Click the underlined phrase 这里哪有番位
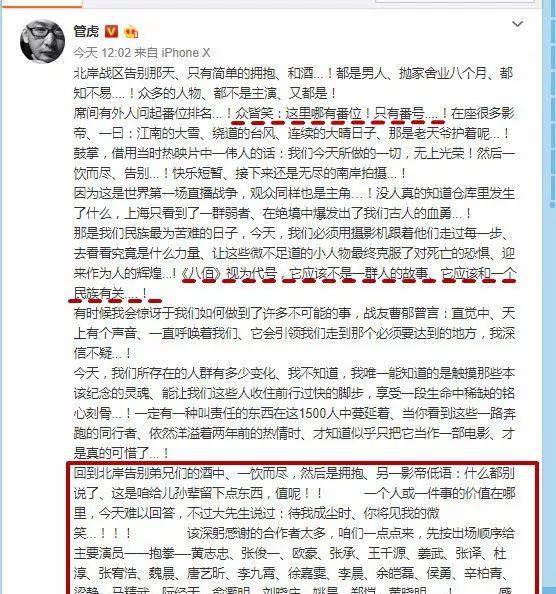 [x=323, y=113]
